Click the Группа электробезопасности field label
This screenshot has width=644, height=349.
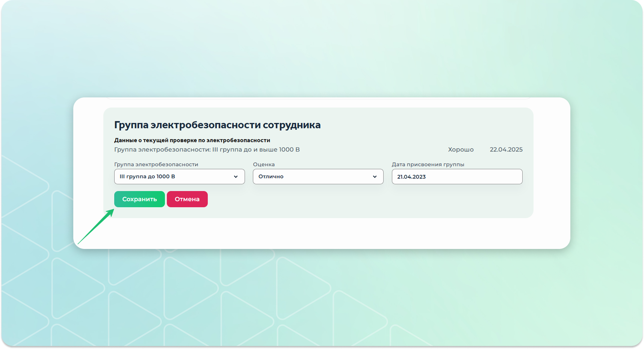pos(156,164)
